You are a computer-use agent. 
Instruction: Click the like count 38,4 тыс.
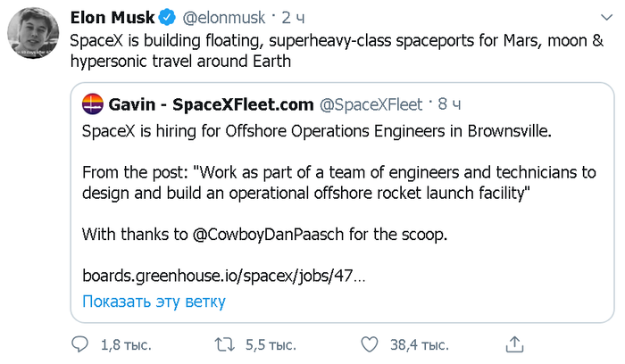pos(418,344)
